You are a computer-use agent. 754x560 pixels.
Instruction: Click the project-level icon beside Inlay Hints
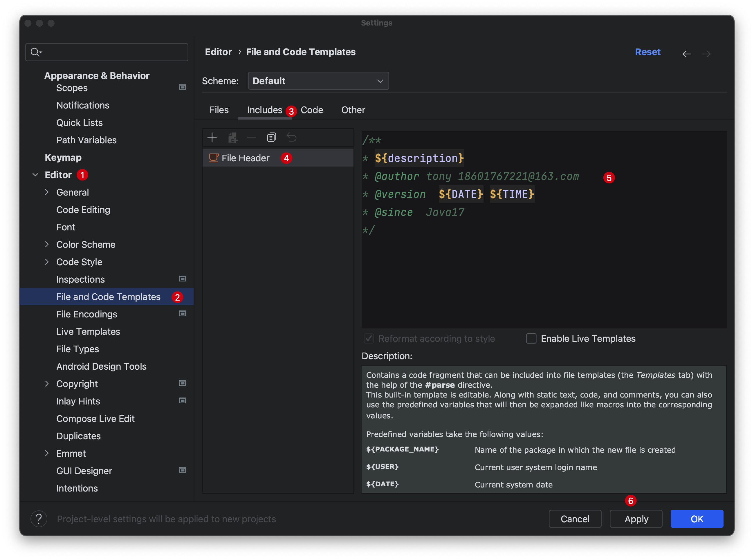(182, 401)
